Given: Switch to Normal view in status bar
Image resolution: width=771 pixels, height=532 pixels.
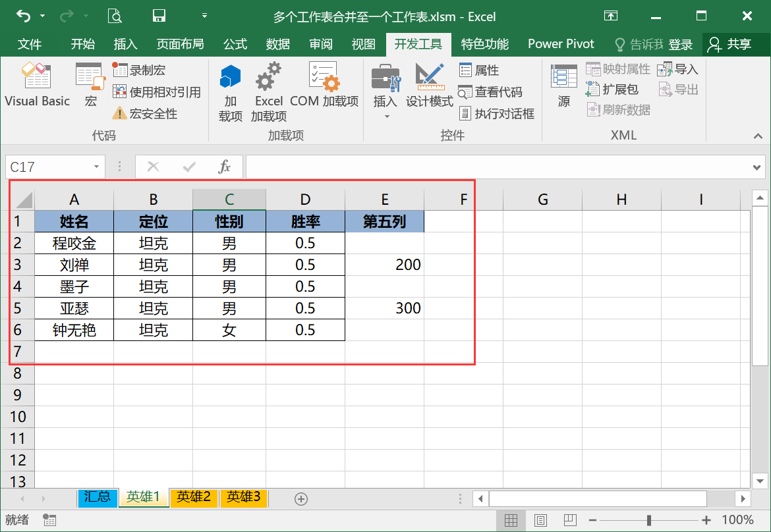Looking at the screenshot, I should click(x=511, y=519).
